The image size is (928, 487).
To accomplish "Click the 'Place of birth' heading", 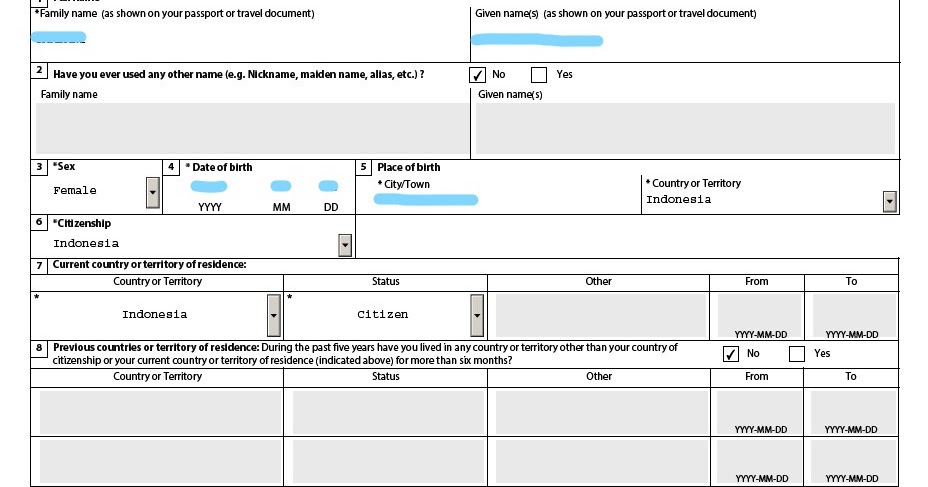I will 408,167.
